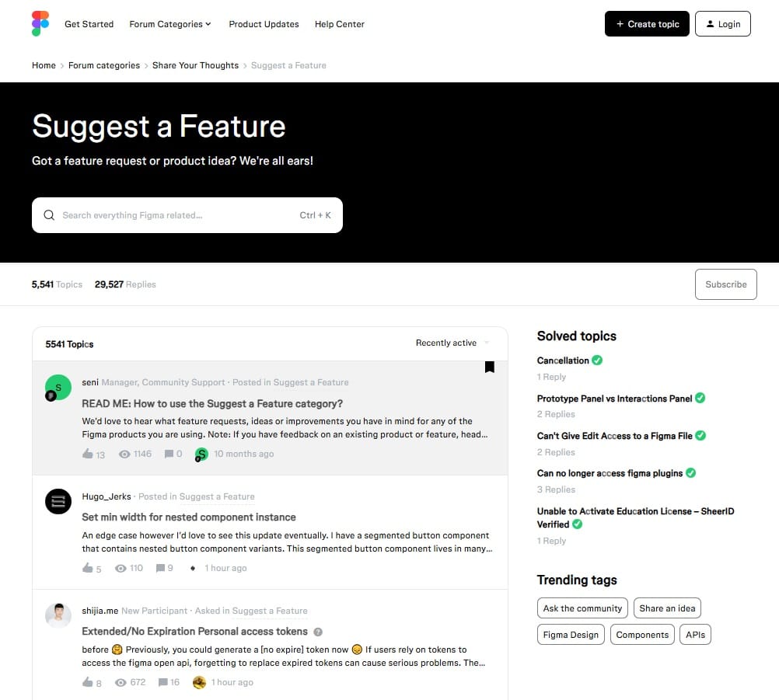Screen dimensions: 779x700
Task: Open Forum categories breadcrumb link
Action: tap(104, 65)
